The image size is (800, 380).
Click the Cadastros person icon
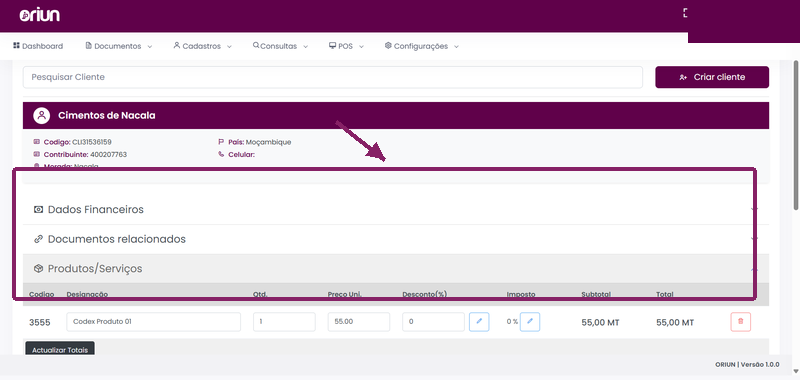(177, 45)
